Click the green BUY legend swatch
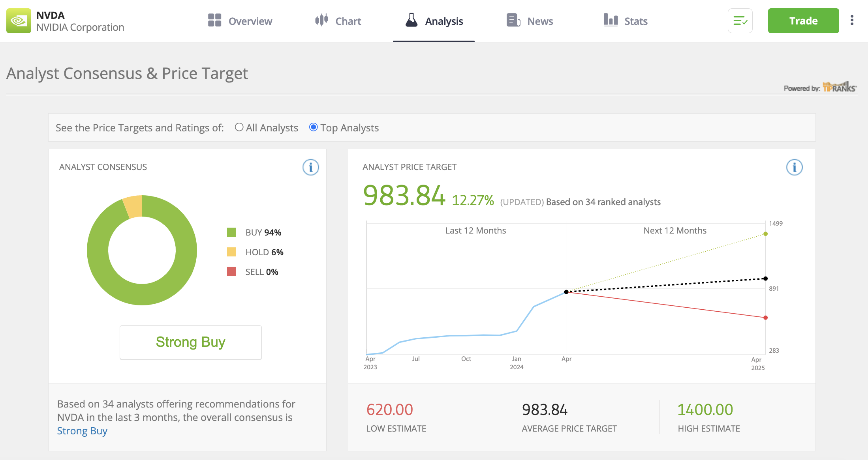 231,232
